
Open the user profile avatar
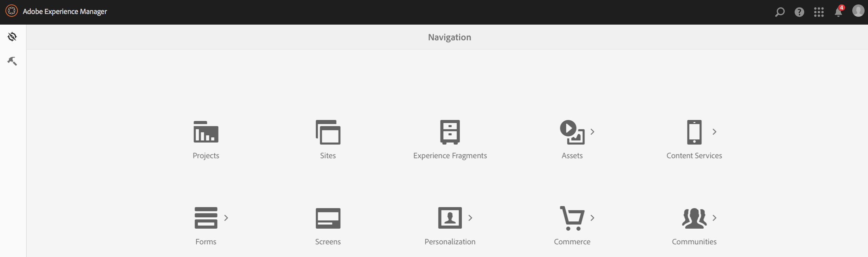[x=858, y=11]
